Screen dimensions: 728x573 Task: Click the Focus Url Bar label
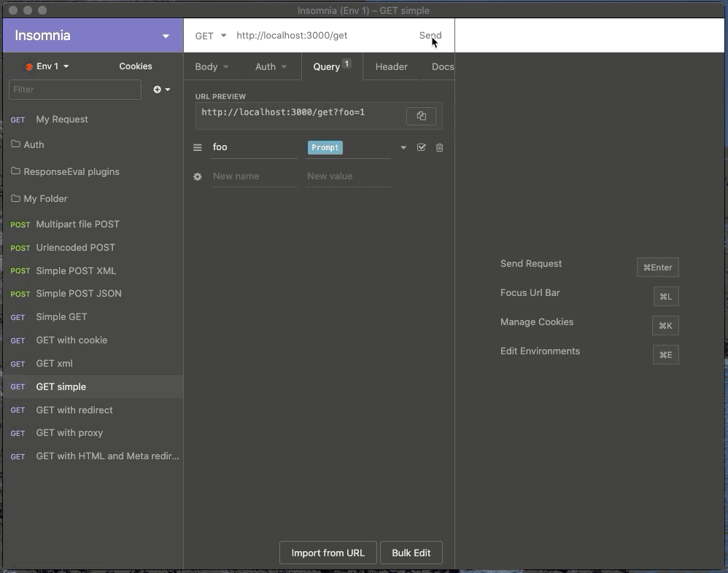530,293
